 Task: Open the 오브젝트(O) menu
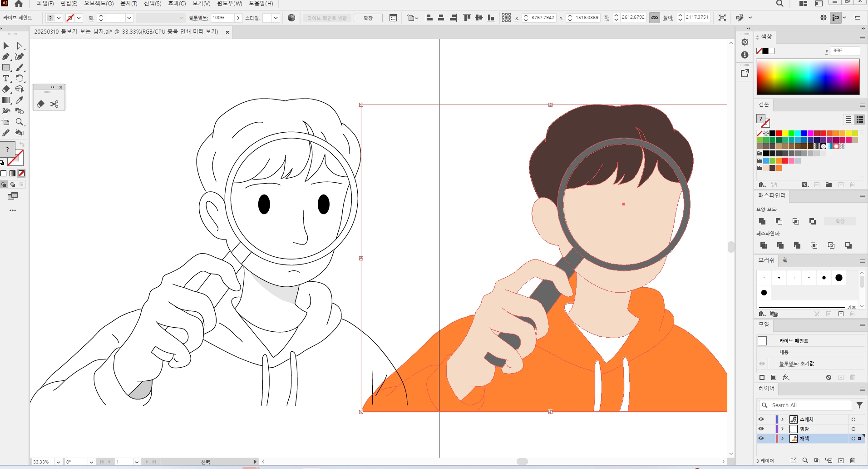99,4
